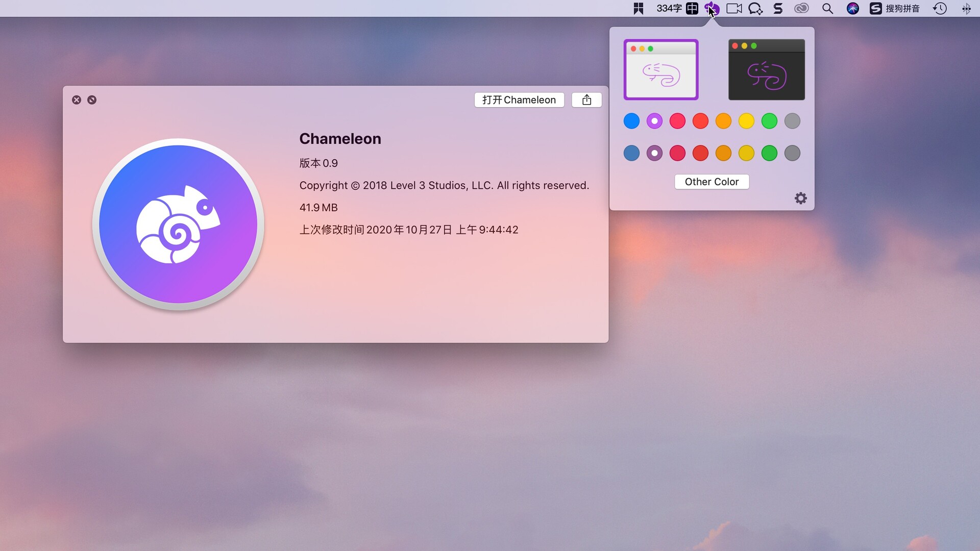Open Time Machine menu bar icon
Viewport: 980px width, 551px height.
[x=940, y=9]
